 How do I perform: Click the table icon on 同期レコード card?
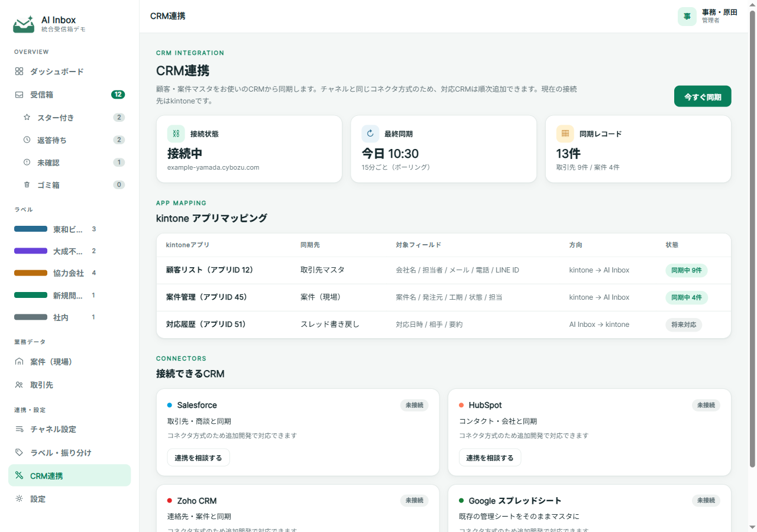565,134
